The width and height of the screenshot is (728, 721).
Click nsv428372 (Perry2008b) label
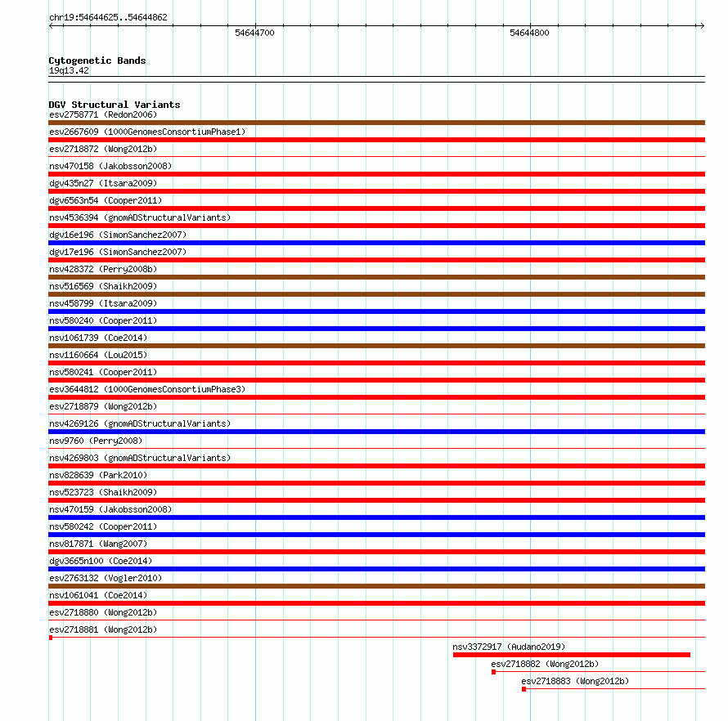click(103, 269)
